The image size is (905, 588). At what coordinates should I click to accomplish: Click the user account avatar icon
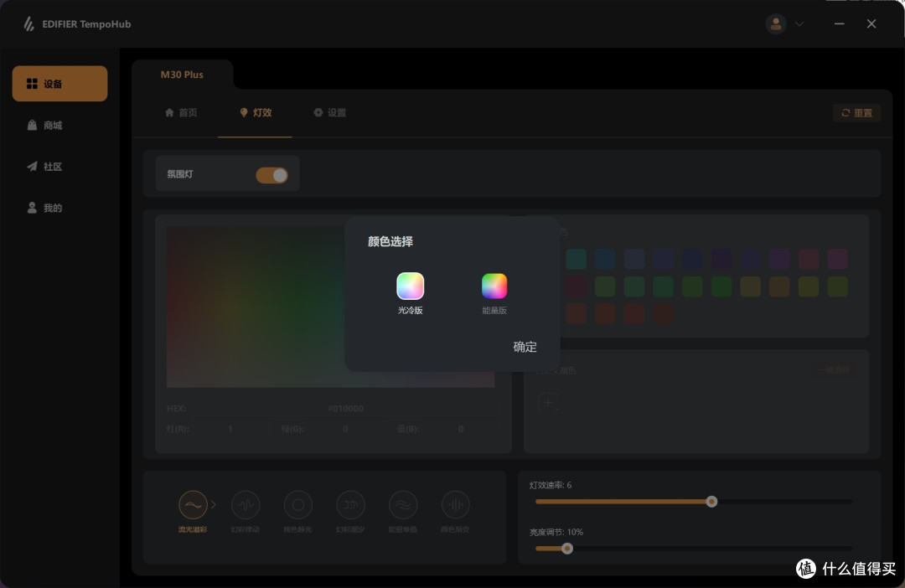pyautogui.click(x=776, y=23)
